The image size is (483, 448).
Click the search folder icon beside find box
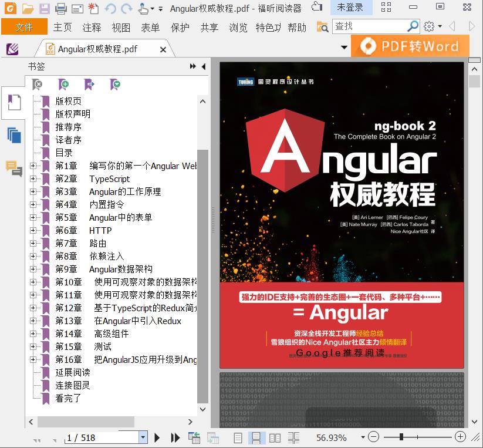tap(323, 27)
